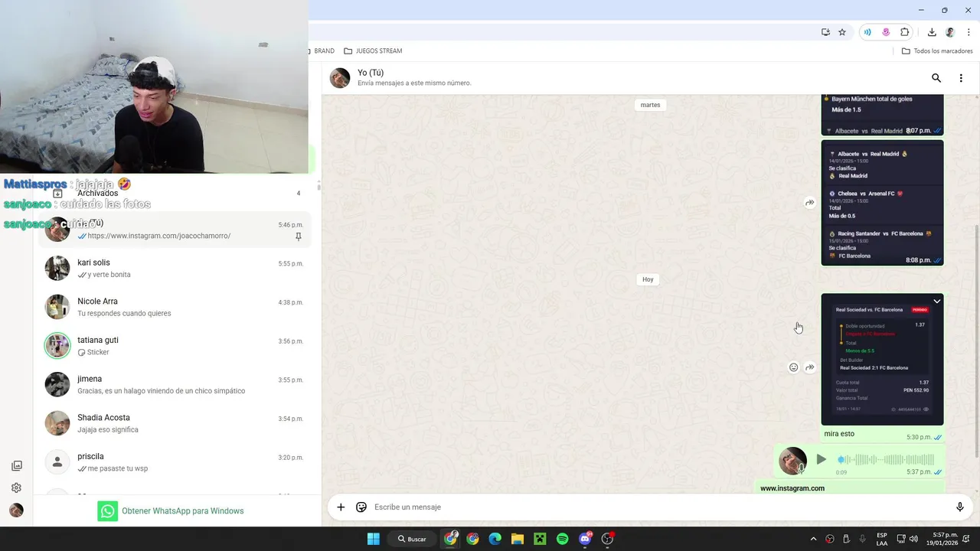Viewport: 980px width, 551px height.
Task: Open Todos los marcadores folder
Action: (x=937, y=51)
